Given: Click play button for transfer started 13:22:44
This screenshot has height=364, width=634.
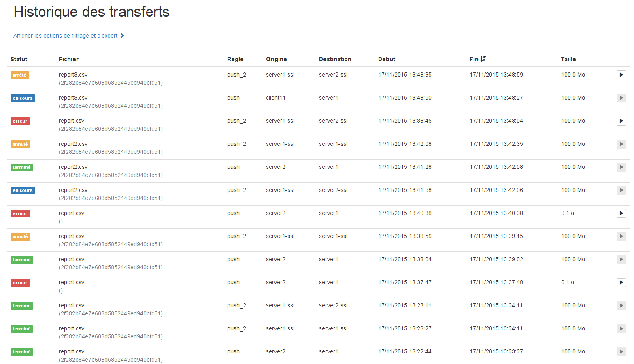Looking at the screenshot, I should pos(621,352).
